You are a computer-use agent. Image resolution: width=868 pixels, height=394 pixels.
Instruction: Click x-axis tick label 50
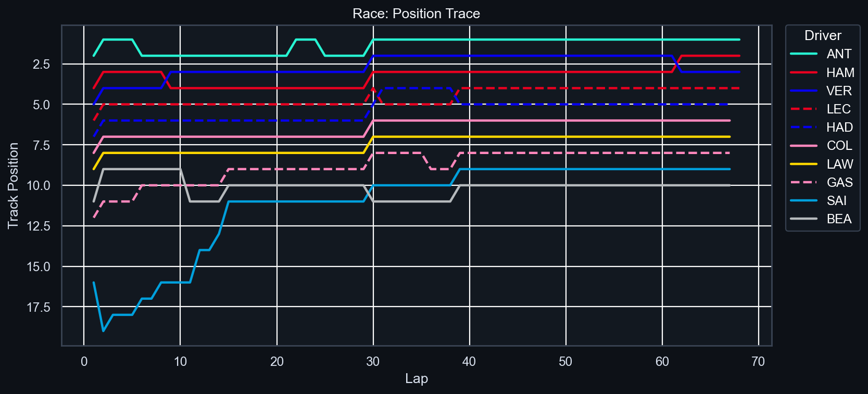(565, 362)
